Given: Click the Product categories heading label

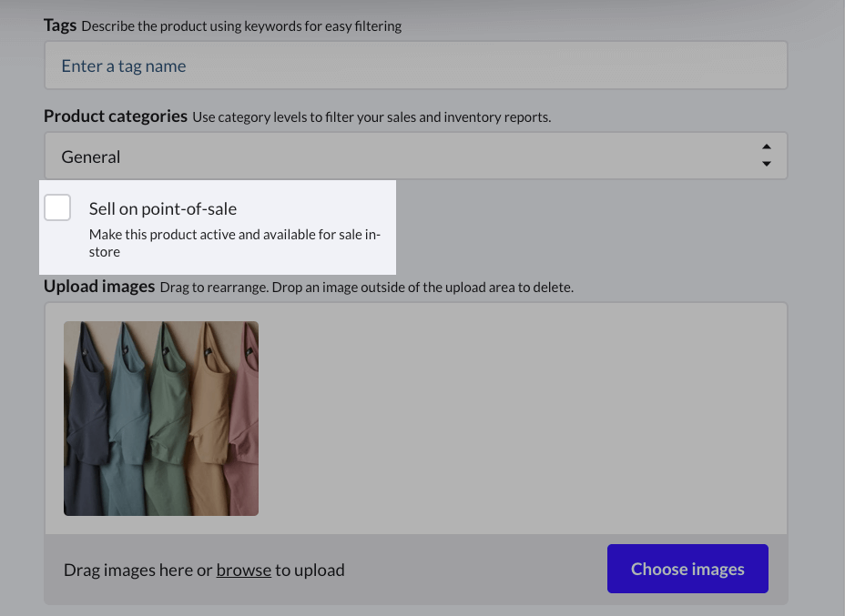Looking at the screenshot, I should click(116, 116).
